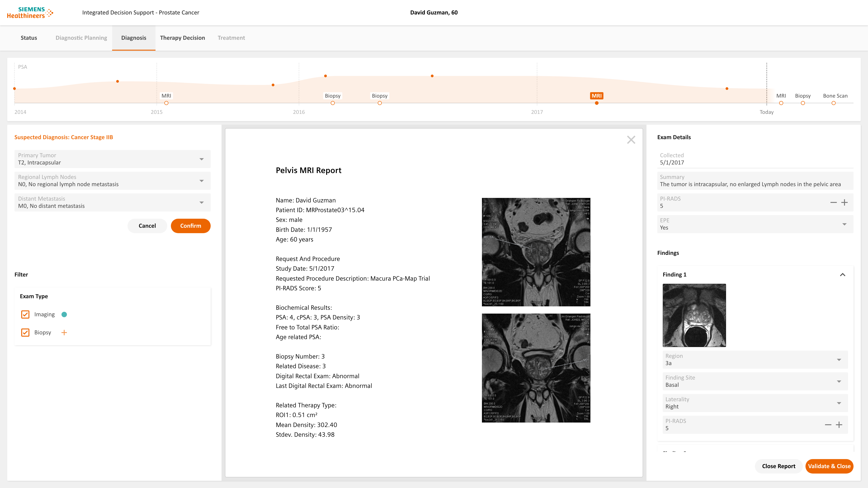Collapse the Finding 1 section chevron
This screenshot has height=488, width=868.
pyautogui.click(x=842, y=274)
